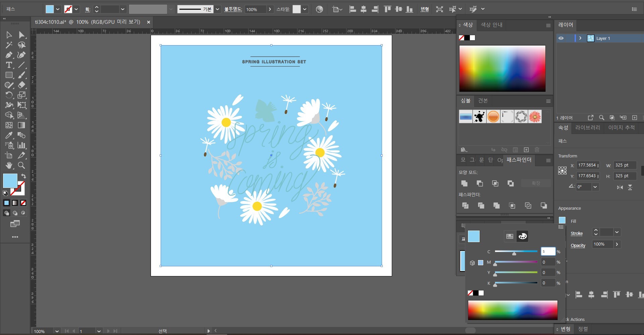Screen dimensions: 644x335
Task: Open the zoom level dropdown
Action: coord(57,331)
